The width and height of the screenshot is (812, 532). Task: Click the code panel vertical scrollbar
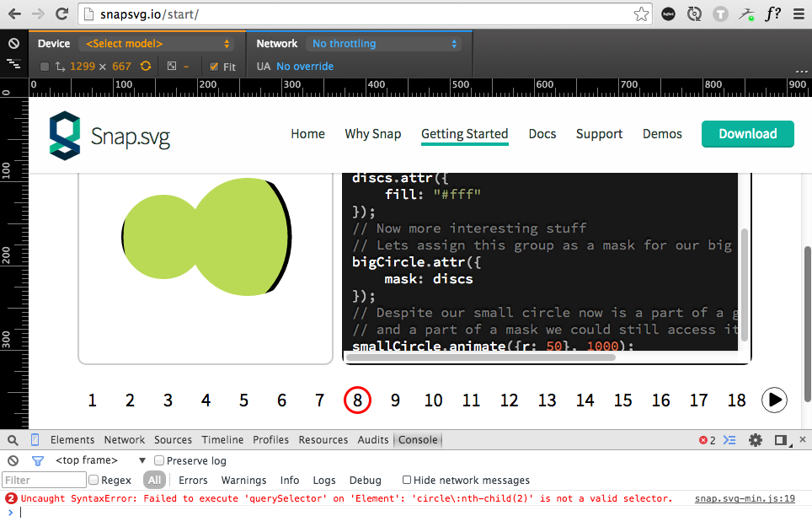[744, 283]
